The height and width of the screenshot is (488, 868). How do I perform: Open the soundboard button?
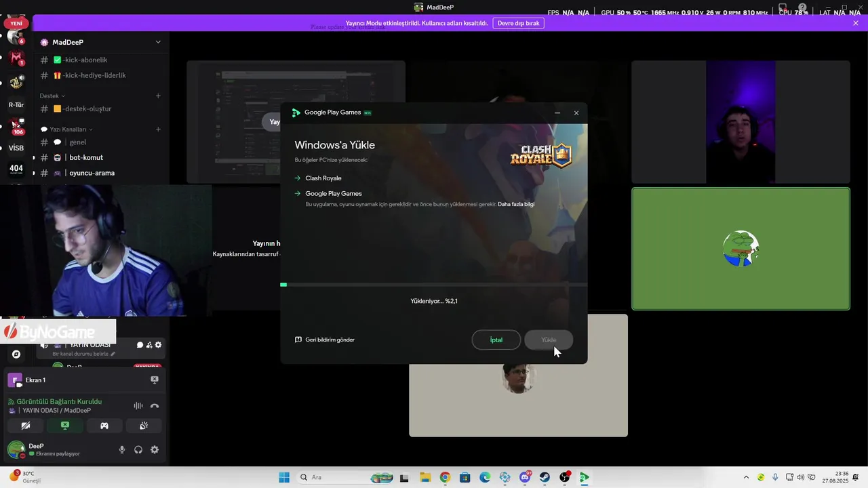pyautogui.click(x=144, y=426)
